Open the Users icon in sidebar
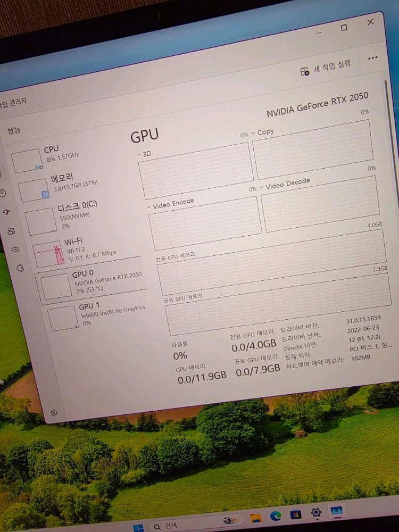 pyautogui.click(x=11, y=231)
